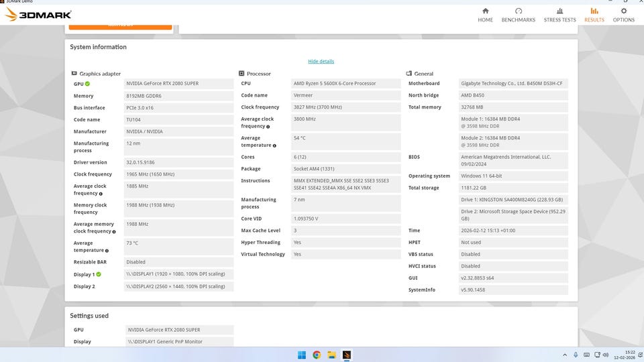Select the American Megatrends BIOS value
Screen dimensions: 644x362
pyautogui.click(x=513, y=160)
